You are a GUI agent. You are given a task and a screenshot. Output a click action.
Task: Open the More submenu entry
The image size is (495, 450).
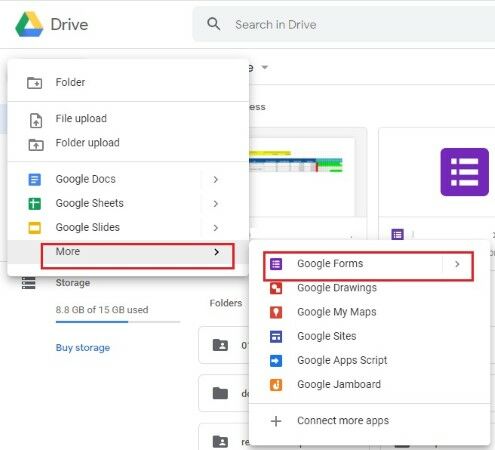click(128, 252)
